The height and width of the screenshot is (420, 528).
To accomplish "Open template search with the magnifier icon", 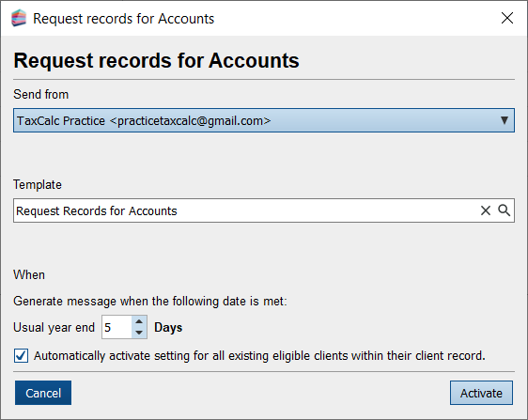I will pyautogui.click(x=505, y=210).
